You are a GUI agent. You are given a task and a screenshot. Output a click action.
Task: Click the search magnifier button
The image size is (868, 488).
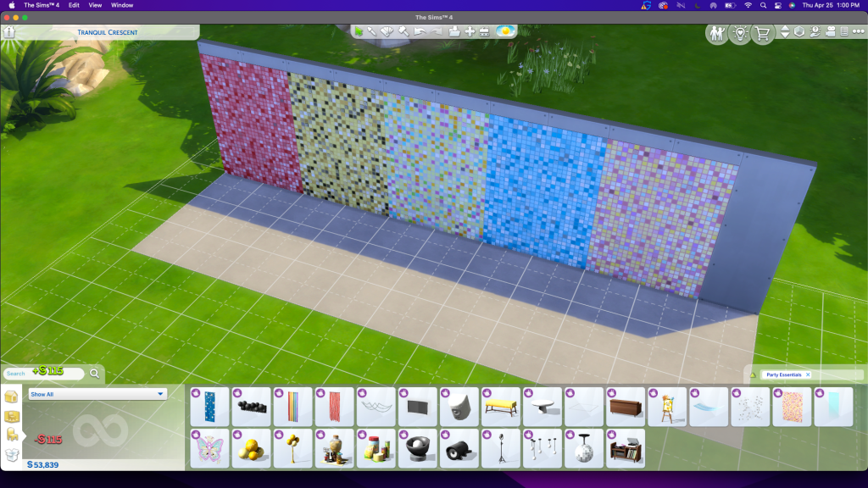click(x=95, y=373)
